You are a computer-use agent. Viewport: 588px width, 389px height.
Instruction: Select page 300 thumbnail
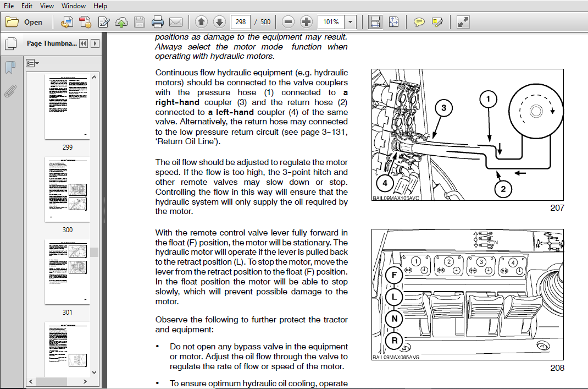(67, 189)
